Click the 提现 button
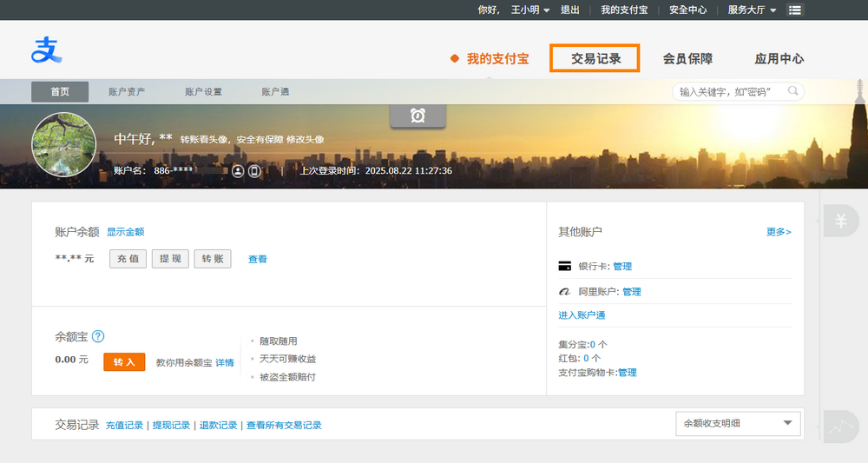 [170, 259]
